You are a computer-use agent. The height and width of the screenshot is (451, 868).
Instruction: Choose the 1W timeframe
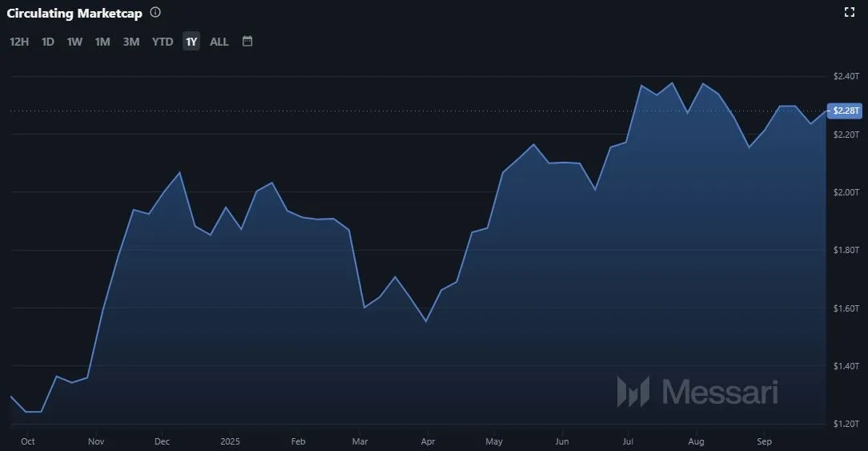coord(74,42)
